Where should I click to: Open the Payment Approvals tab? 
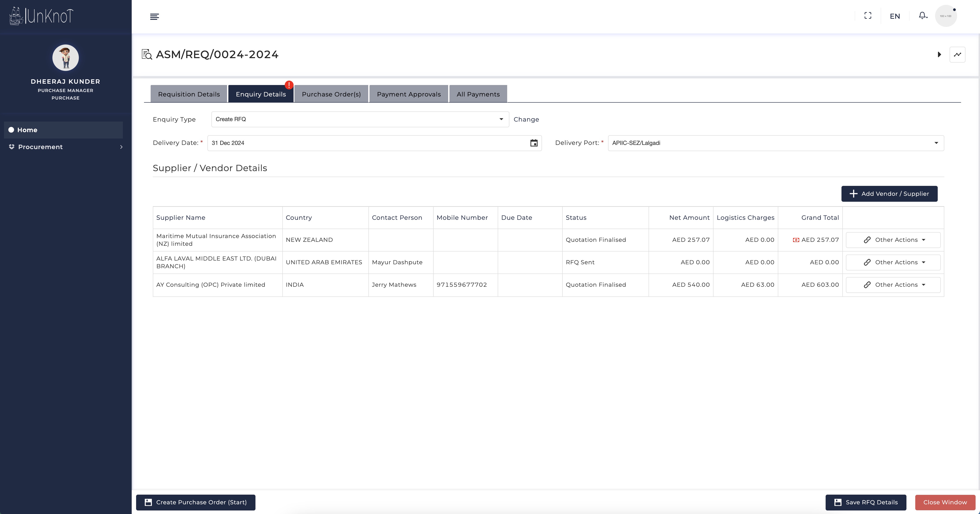[x=409, y=94]
